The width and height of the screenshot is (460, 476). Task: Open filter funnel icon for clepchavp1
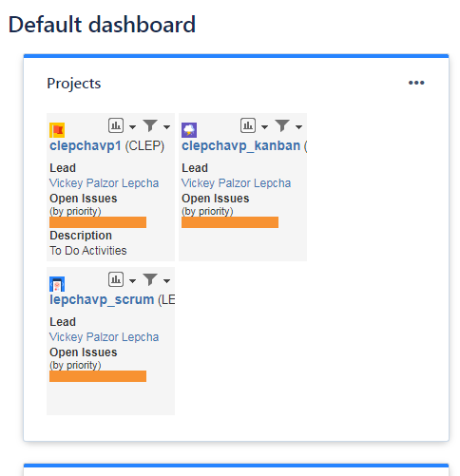150,125
